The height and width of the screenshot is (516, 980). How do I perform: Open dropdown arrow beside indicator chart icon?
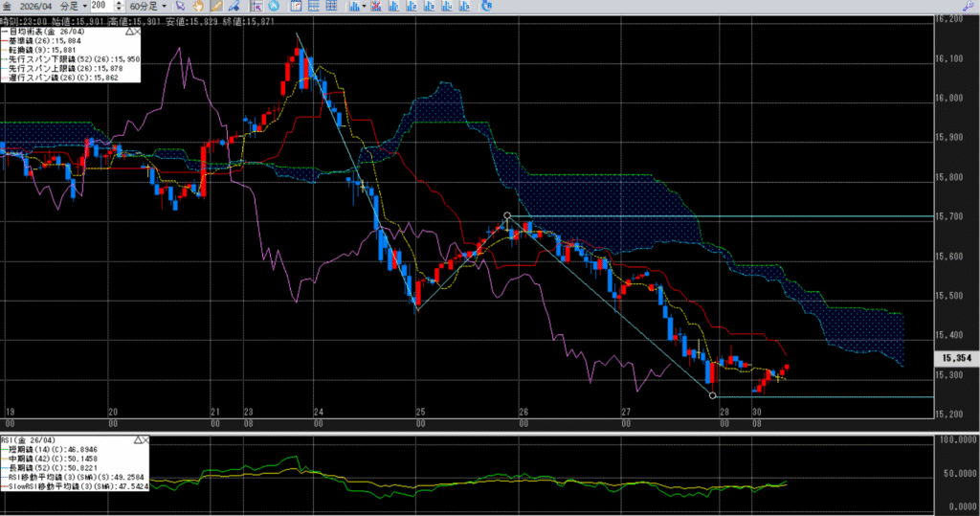click(364, 7)
